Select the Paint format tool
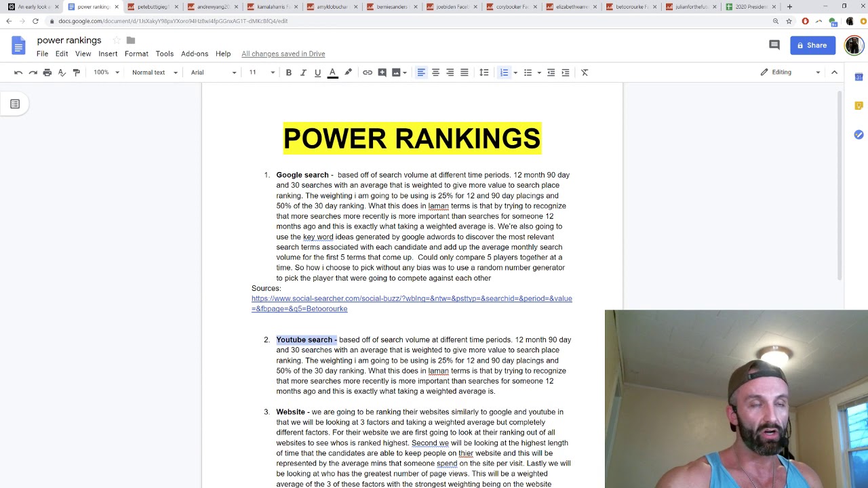The image size is (868, 488). (76, 73)
